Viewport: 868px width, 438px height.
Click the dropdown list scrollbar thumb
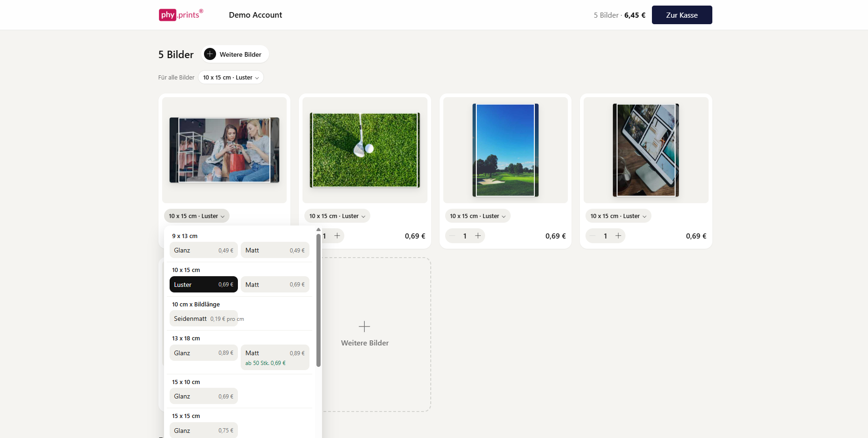click(x=318, y=300)
